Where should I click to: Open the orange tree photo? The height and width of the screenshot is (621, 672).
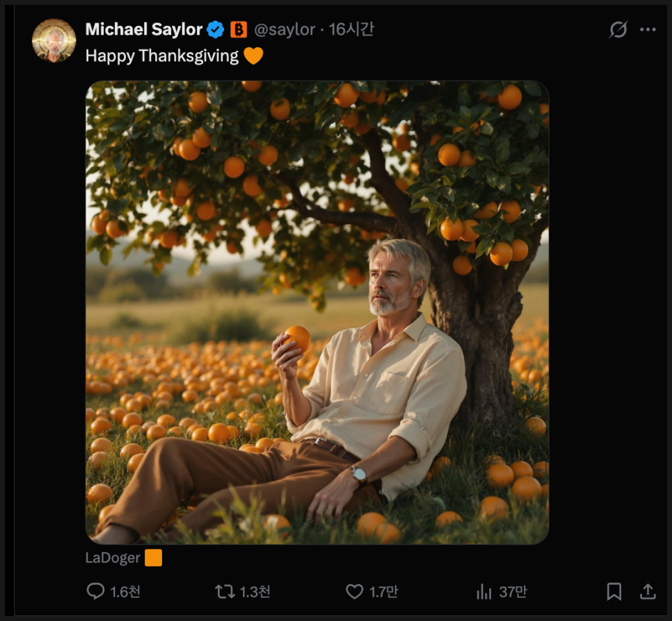(317, 312)
